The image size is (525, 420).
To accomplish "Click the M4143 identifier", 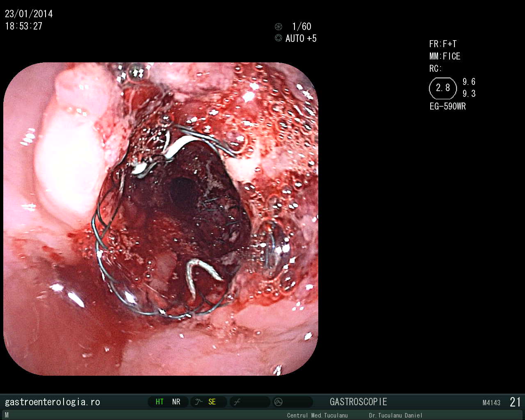I will pos(491,403).
